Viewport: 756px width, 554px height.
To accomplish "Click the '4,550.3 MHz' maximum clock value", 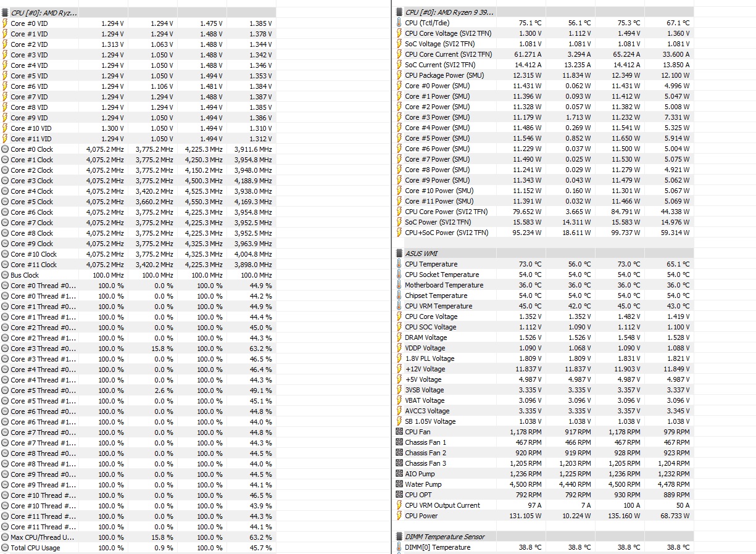I will tap(204, 201).
